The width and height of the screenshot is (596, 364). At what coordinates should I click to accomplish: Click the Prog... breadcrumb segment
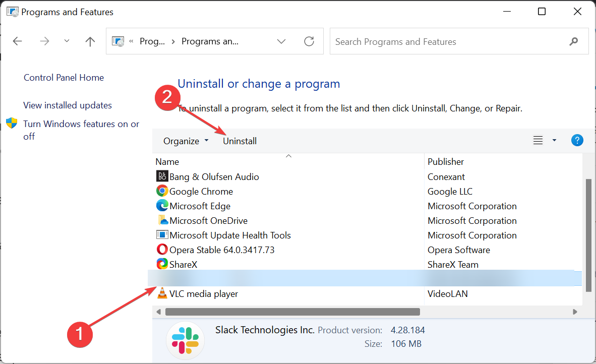(152, 41)
